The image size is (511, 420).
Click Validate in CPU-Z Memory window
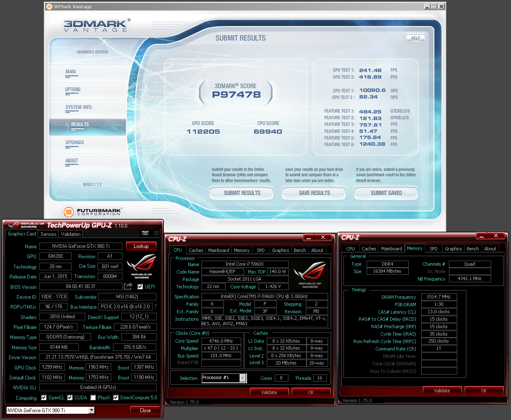click(442, 391)
